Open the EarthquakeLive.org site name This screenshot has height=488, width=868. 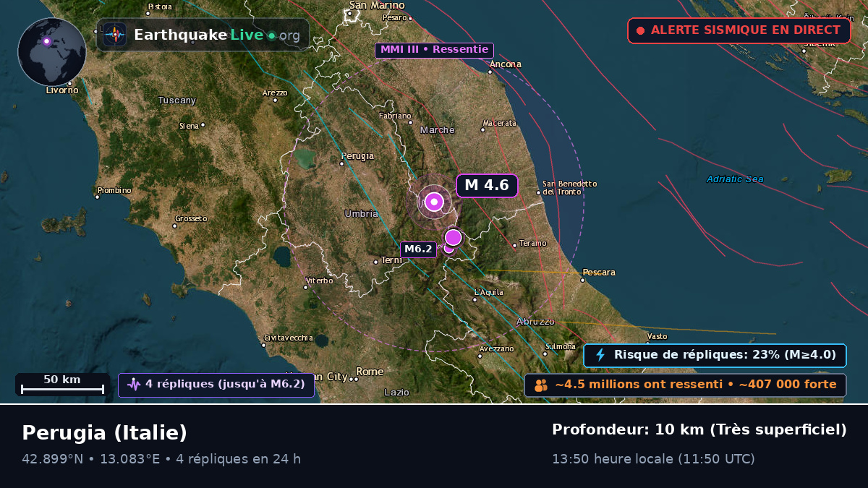click(x=217, y=35)
